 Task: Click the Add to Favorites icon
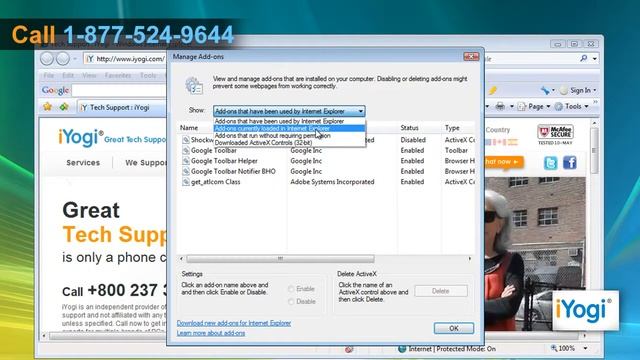(x=64, y=107)
